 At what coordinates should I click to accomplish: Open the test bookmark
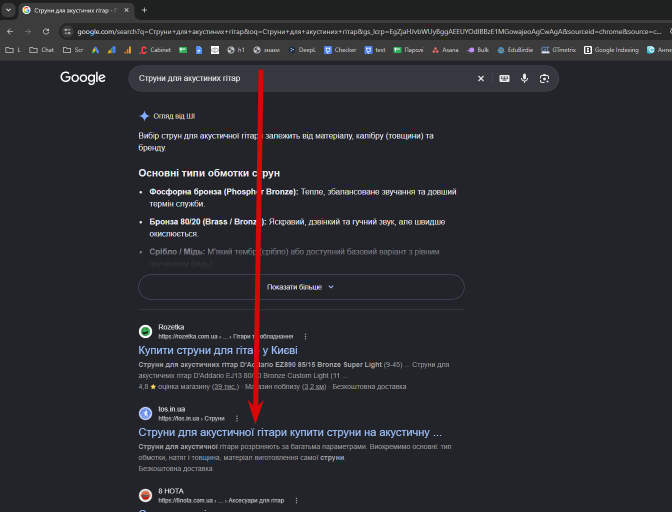point(375,50)
